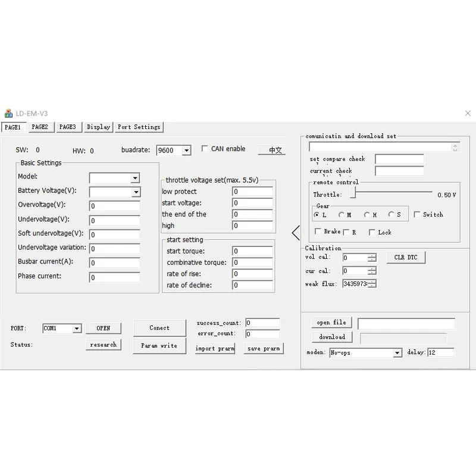This screenshot has height=476, width=476.
Task: Switch to the Display tab
Action: [98, 127]
